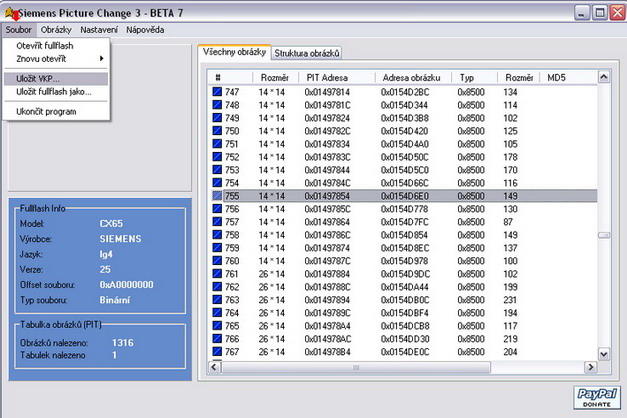The image size is (627, 418).
Task: Sort by the MD5 column header
Action: [x=569, y=78]
